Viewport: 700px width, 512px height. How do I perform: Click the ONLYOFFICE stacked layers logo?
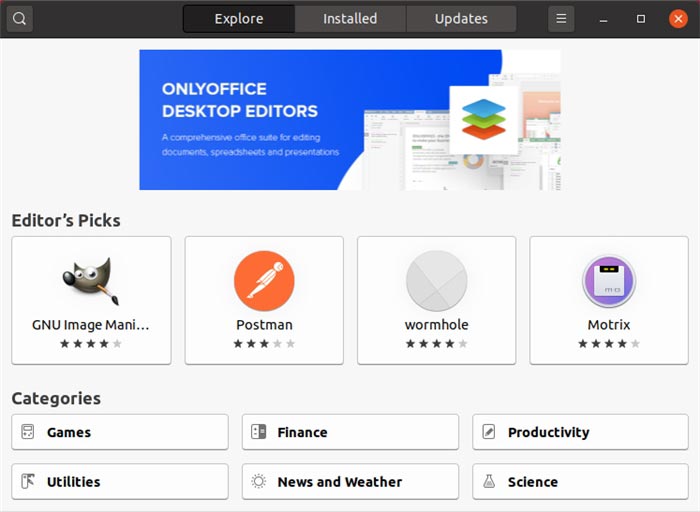coord(483,119)
